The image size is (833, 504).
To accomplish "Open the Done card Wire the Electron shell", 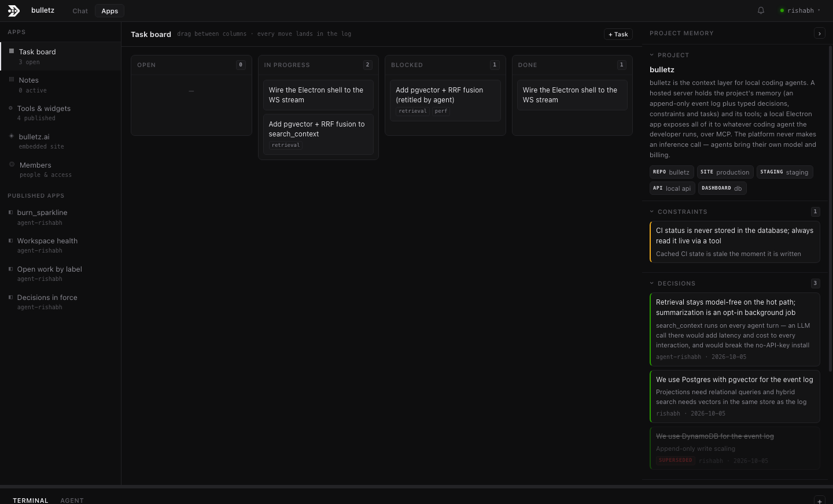I will coord(572,95).
